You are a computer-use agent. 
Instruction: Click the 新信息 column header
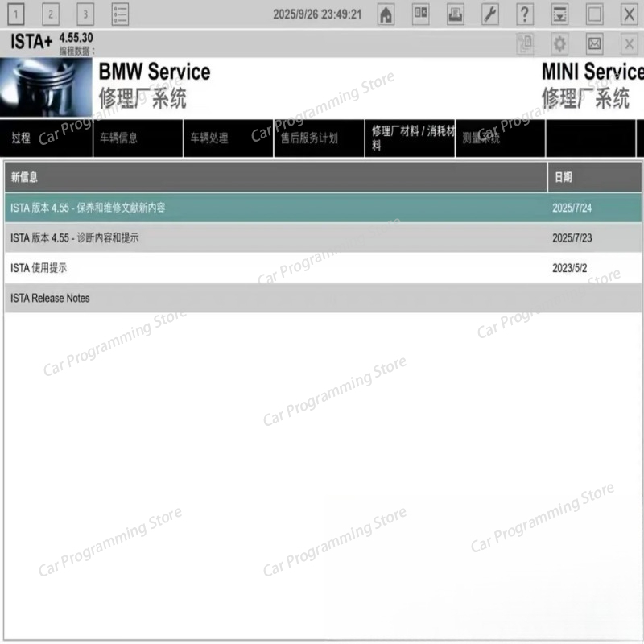[x=275, y=177]
